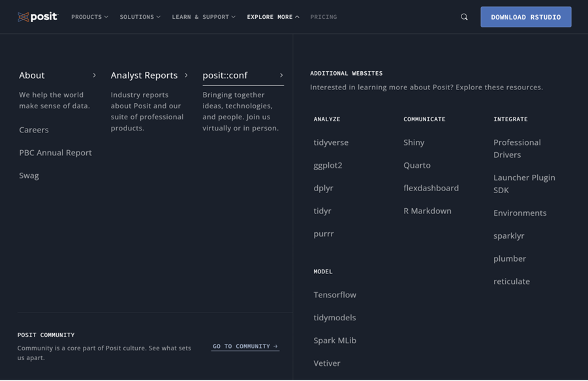Viewport: 588px width, 381px height.
Task: Expand the Products menu
Action: pyautogui.click(x=89, y=17)
